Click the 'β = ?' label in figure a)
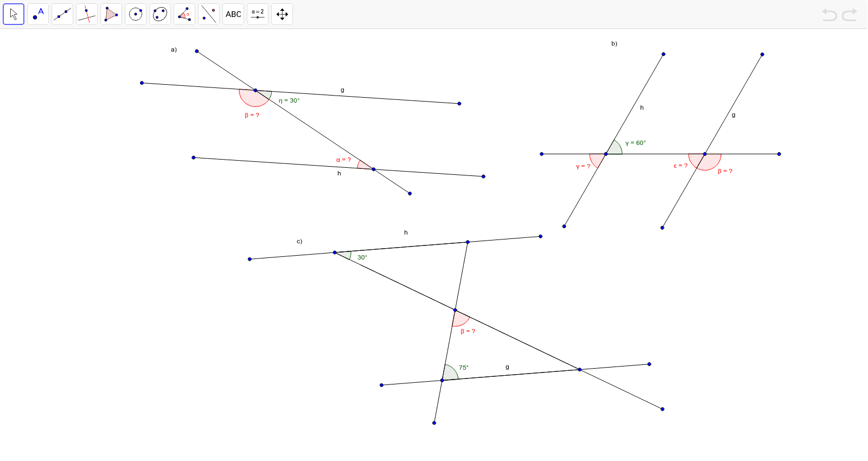 [x=252, y=115]
